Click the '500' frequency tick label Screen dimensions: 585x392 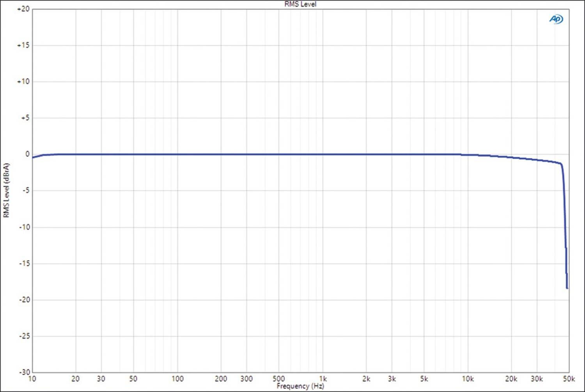(x=278, y=378)
